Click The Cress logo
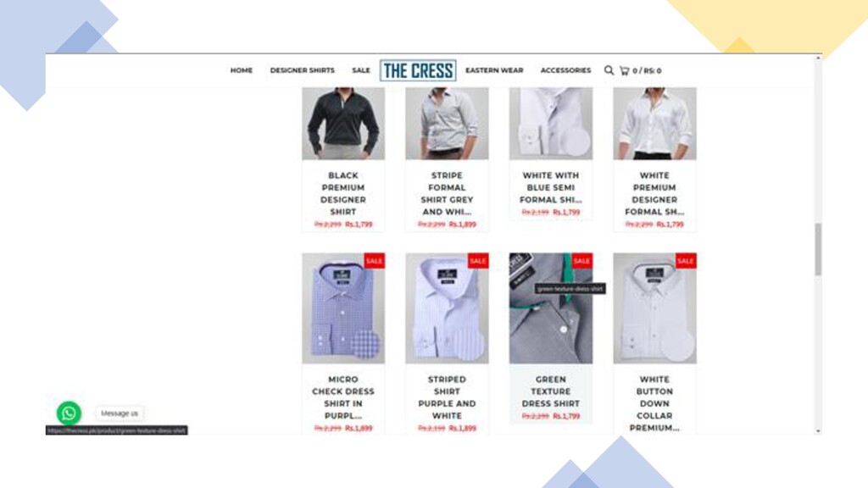The width and height of the screenshot is (868, 488). pyautogui.click(x=418, y=71)
